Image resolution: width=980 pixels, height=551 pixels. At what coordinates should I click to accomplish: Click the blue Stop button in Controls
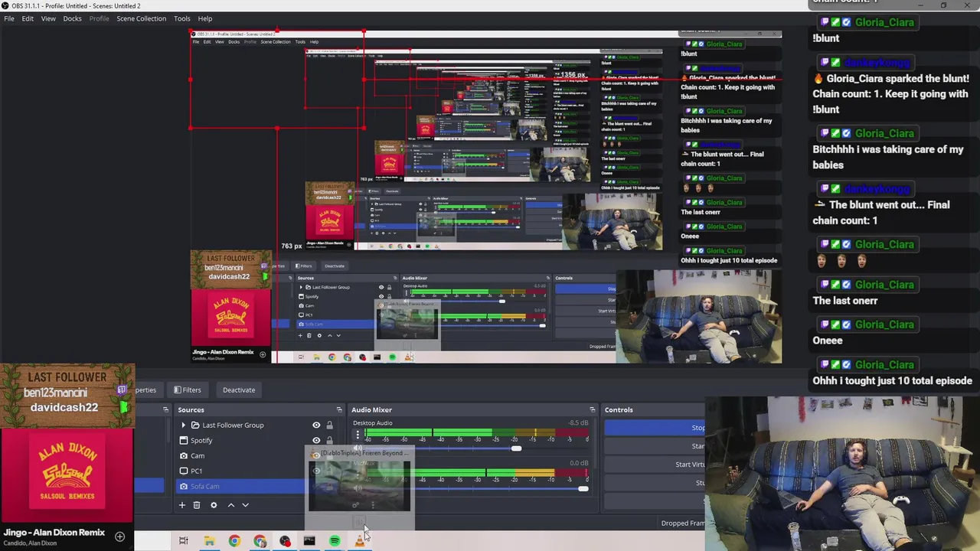(x=655, y=428)
